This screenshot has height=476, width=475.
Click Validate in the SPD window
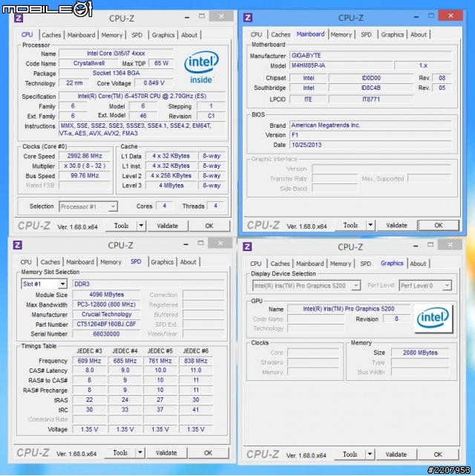pyautogui.click(x=166, y=453)
